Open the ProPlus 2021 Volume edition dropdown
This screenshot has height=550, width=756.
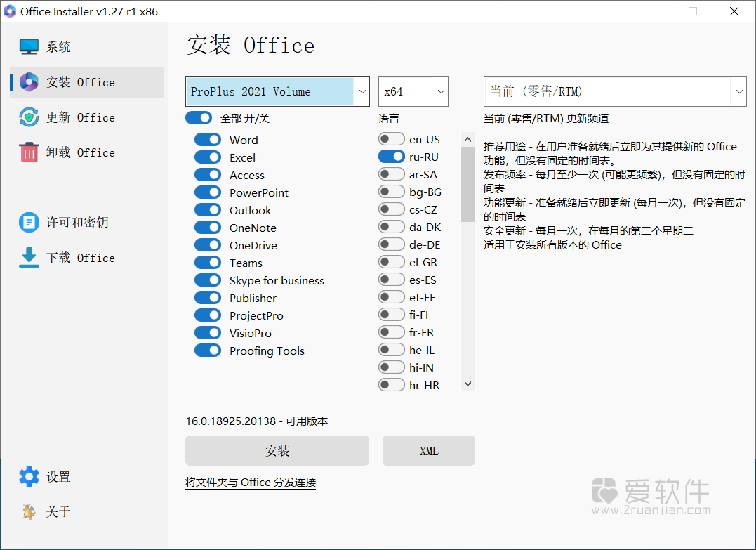[277, 91]
